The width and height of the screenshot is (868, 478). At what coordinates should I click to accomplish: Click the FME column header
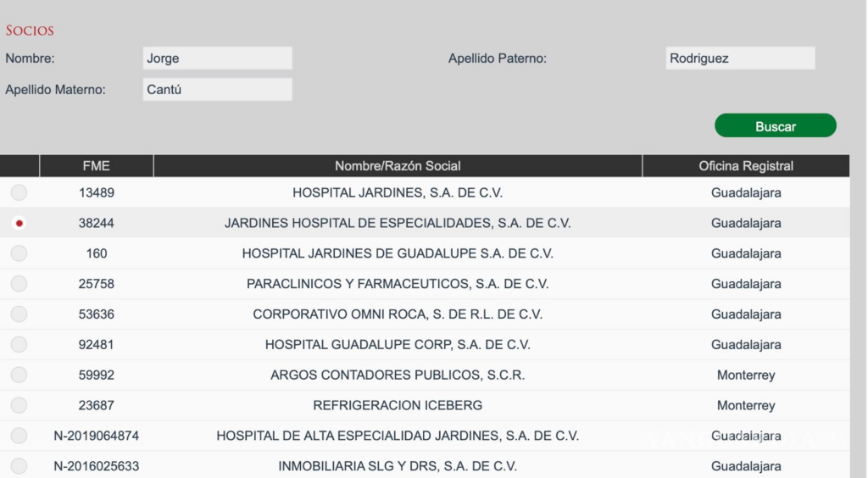97,166
